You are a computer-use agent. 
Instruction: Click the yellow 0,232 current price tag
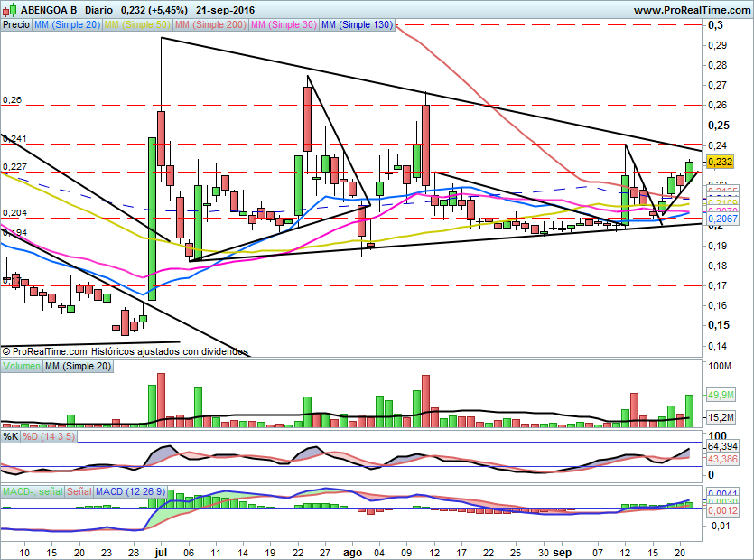click(x=721, y=162)
